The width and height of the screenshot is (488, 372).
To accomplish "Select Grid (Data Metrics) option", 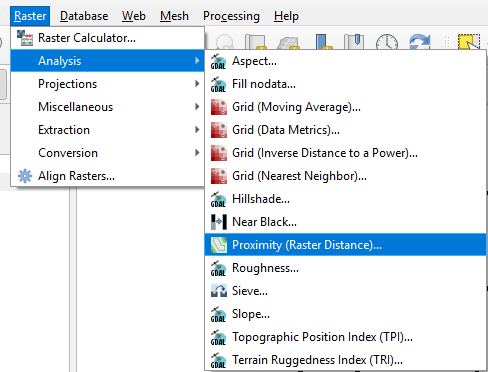I will point(345,130).
